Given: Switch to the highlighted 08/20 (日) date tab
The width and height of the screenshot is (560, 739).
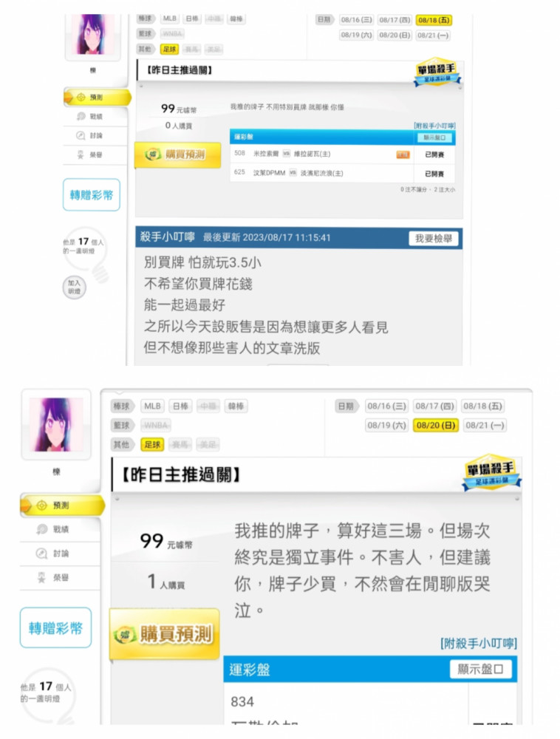Looking at the screenshot, I should [436, 425].
